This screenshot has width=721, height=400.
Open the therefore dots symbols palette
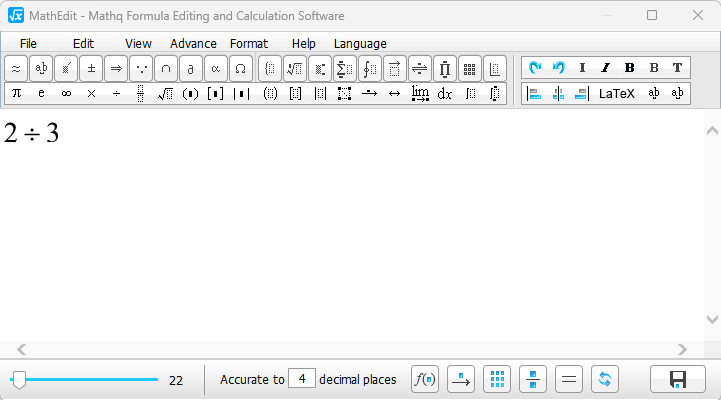pos(141,69)
